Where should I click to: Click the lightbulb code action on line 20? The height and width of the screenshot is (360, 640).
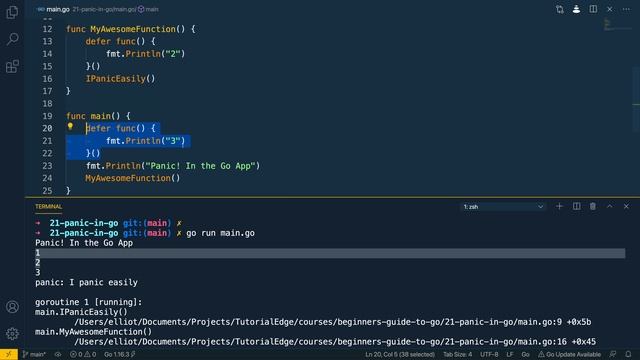click(x=70, y=127)
